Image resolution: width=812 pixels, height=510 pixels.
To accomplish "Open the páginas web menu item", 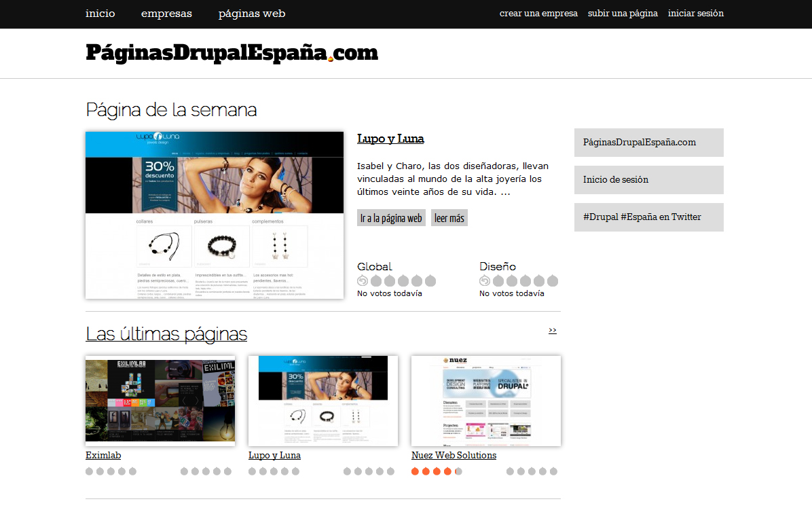I will point(252,14).
